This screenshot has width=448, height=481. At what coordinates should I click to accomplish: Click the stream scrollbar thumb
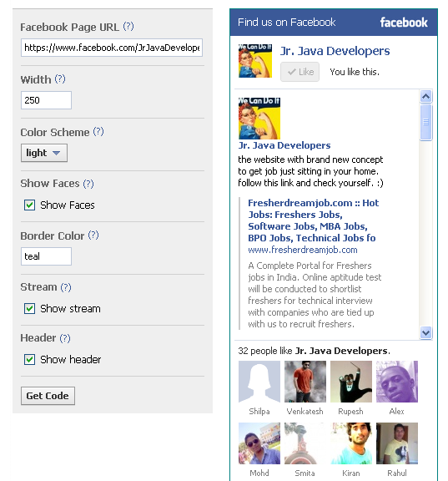coord(426,122)
